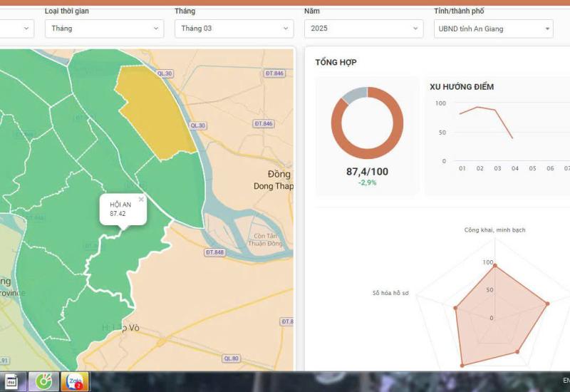The height and width of the screenshot is (392, 570).
Task: Click the Số hóa hồ sơ radar label
Action: pos(390,293)
